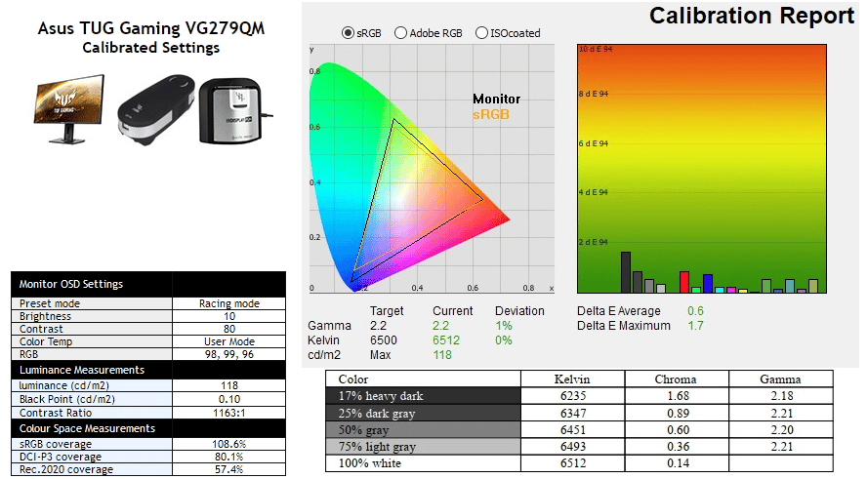The image size is (868, 479).
Task: Click Kelvin value 6235 for heavy dark
Action: coord(573,396)
